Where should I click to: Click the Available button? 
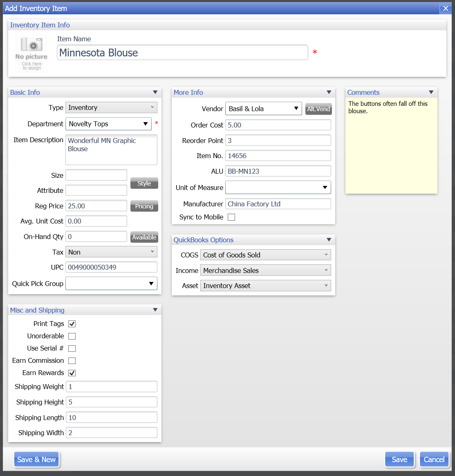point(144,237)
